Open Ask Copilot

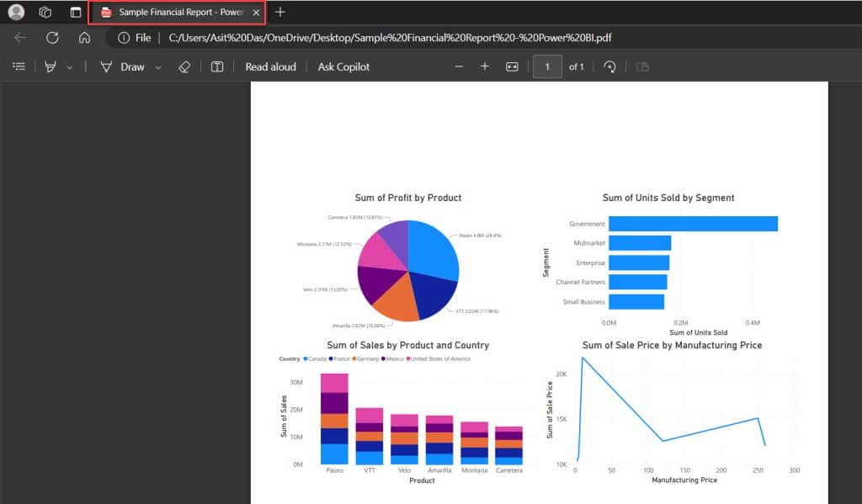(x=343, y=66)
